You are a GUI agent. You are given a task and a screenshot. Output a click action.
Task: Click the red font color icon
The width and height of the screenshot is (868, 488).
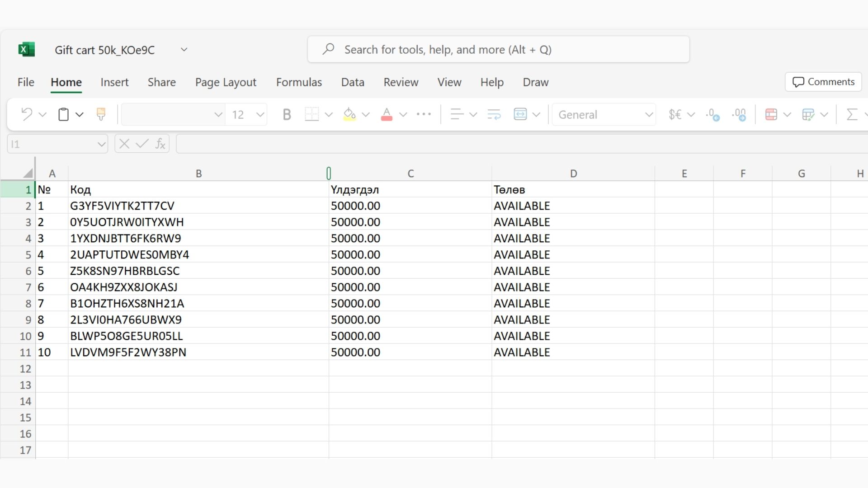(387, 114)
